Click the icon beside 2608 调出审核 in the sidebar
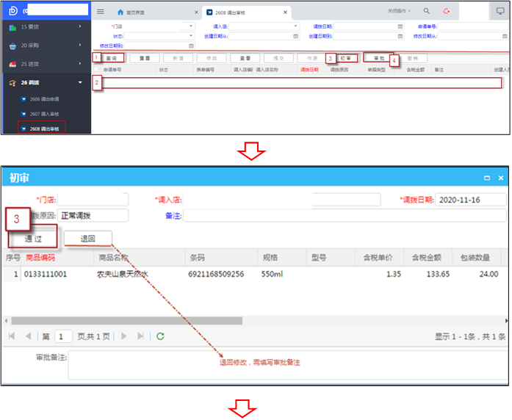The image size is (512, 420). pyautogui.click(x=24, y=129)
